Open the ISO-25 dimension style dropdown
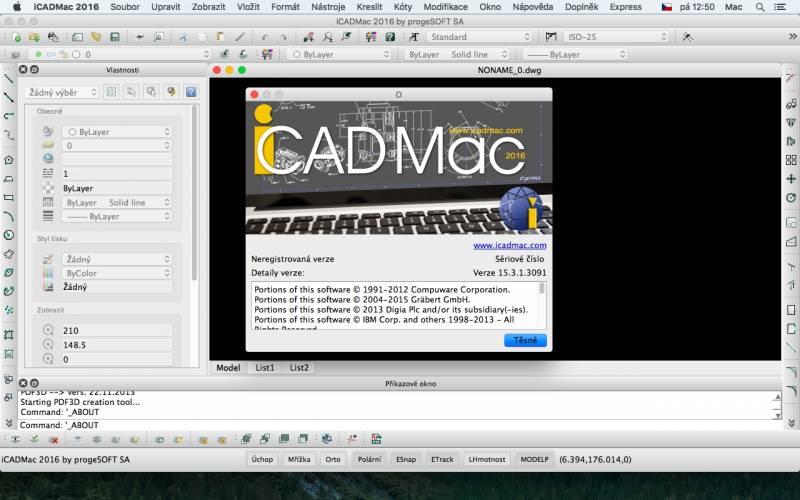Viewport: 800px width, 500px height. tap(616, 37)
